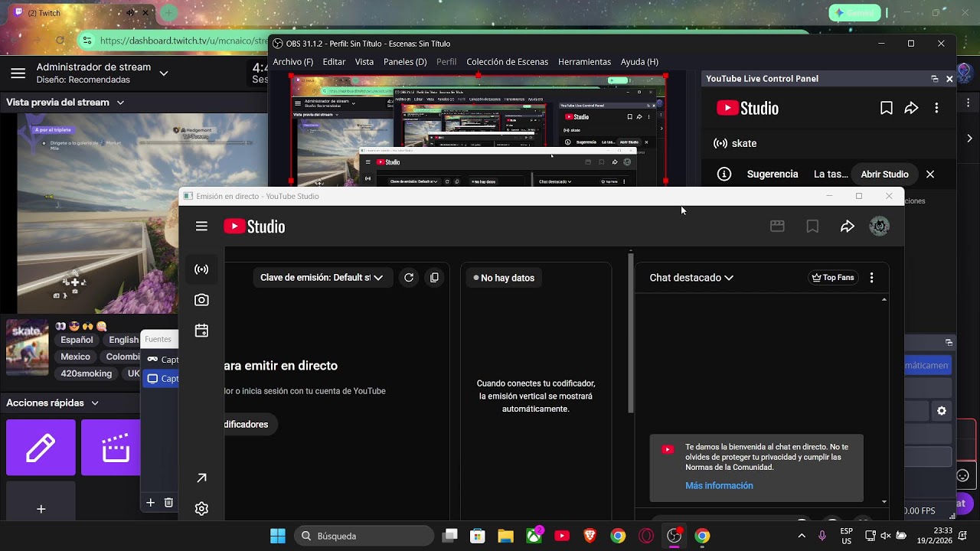Dismiss the Sugerencia banner with its X
Viewport: 980px width, 551px height.
[930, 174]
